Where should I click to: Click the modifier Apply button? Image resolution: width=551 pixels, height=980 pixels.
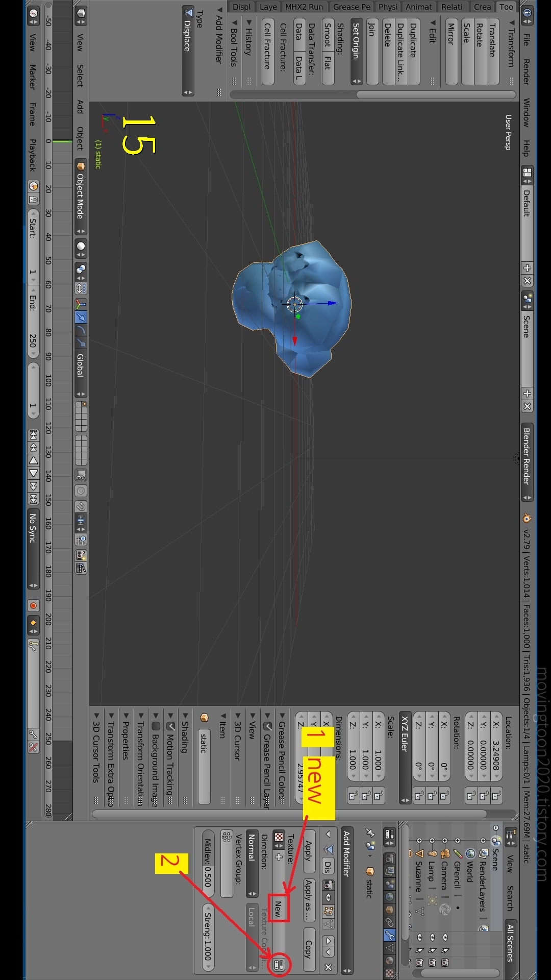pos(309,851)
